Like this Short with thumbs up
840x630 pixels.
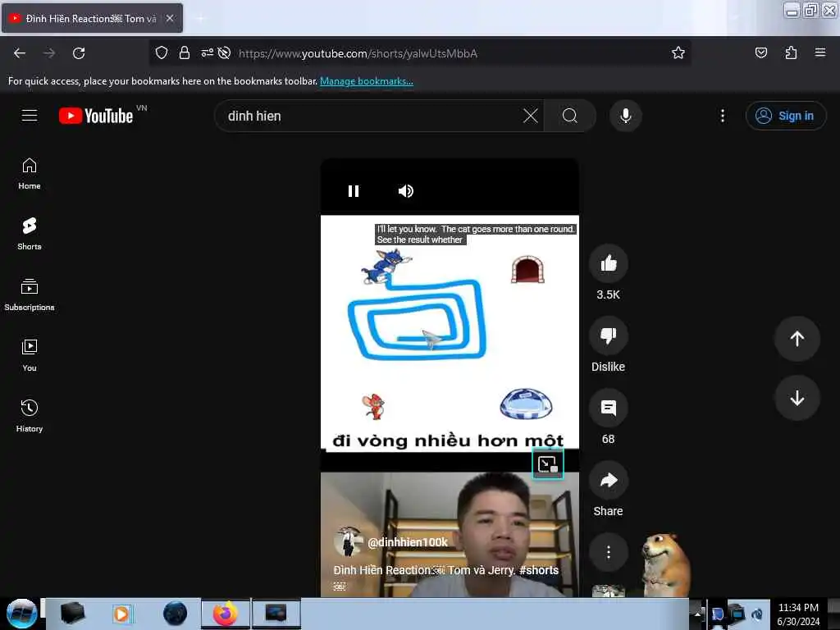pos(608,263)
